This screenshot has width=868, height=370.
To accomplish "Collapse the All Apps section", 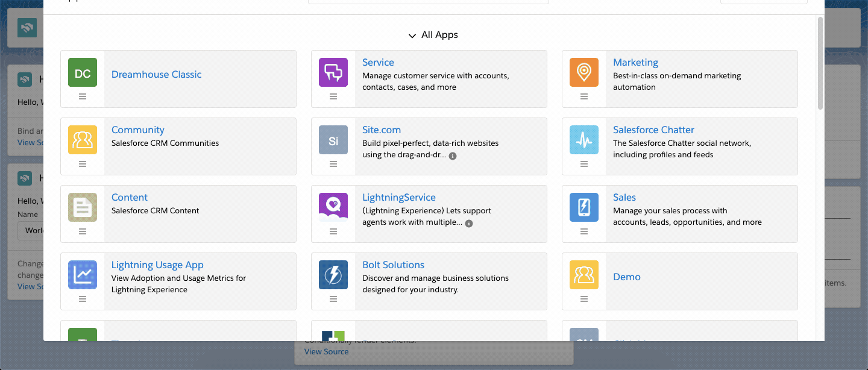I will 433,35.
